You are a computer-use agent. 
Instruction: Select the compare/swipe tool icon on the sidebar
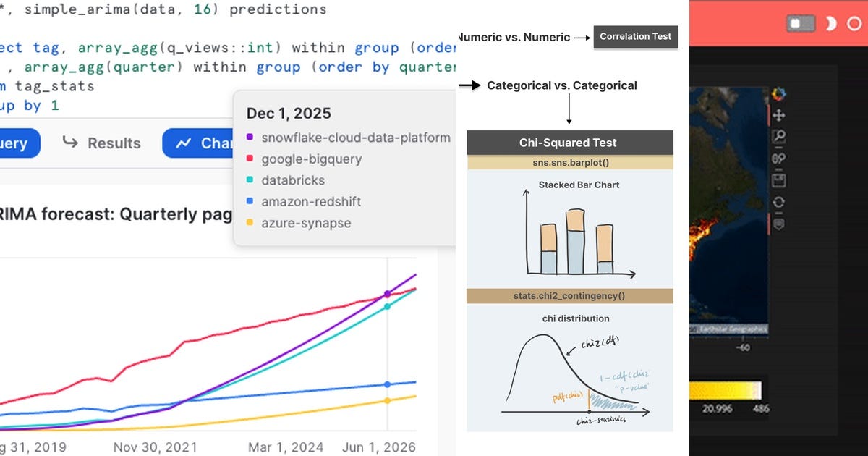[x=779, y=158]
